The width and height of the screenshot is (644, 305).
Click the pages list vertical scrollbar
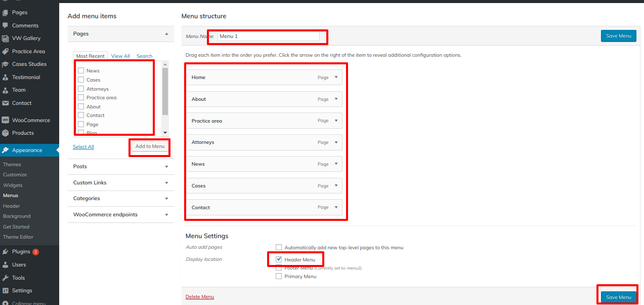[x=165, y=91]
